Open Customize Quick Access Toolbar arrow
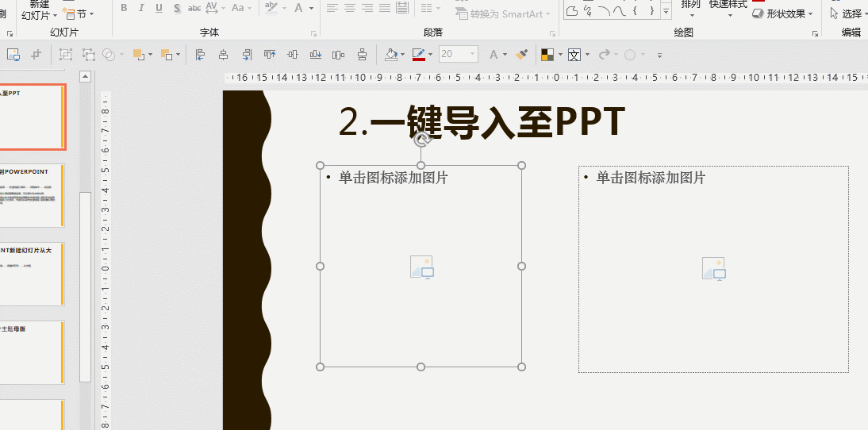 click(x=659, y=55)
